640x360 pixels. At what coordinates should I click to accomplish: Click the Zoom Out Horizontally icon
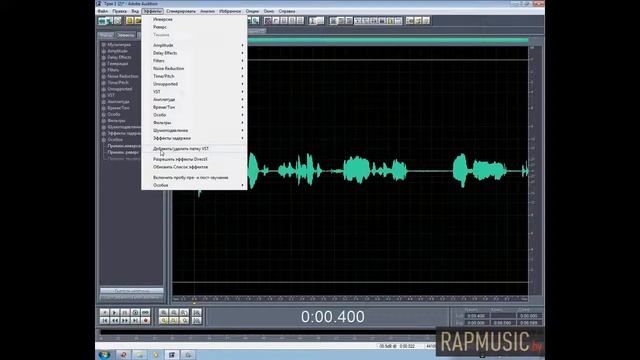(x=174, y=313)
